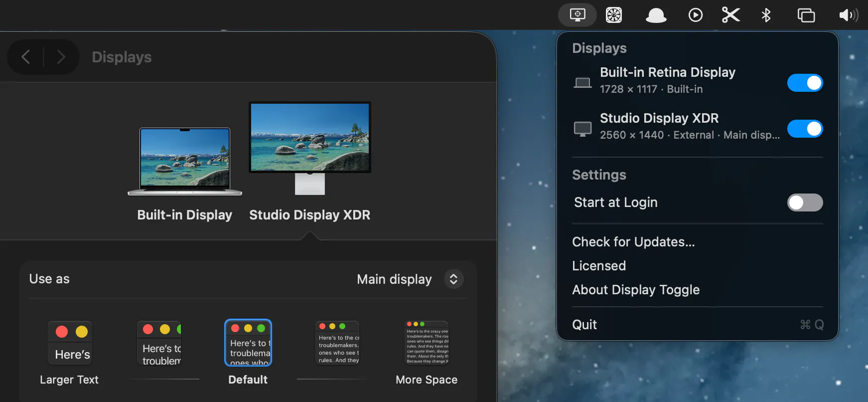Click the Use as label
Viewport: 868px width, 402px height.
coord(49,279)
